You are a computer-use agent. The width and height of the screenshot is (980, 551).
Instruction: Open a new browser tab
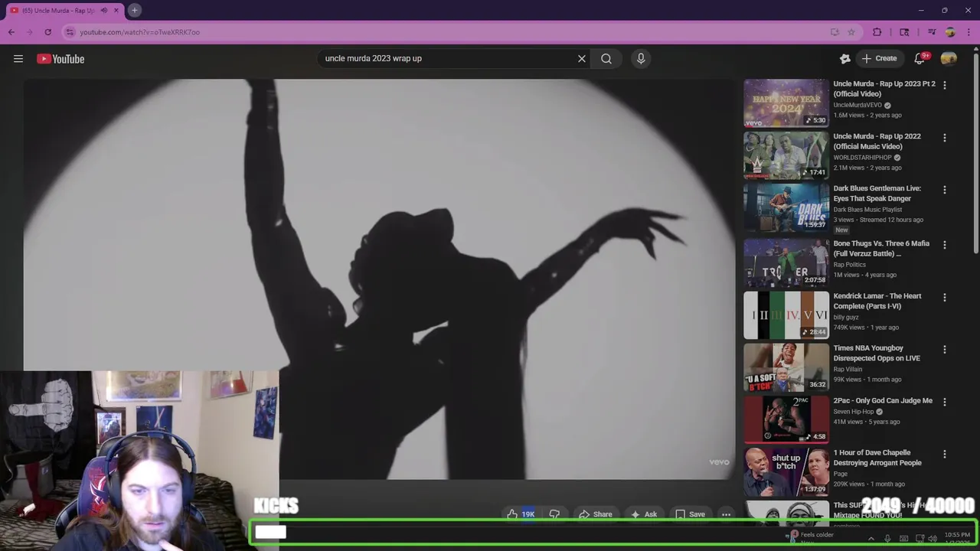pos(134,10)
